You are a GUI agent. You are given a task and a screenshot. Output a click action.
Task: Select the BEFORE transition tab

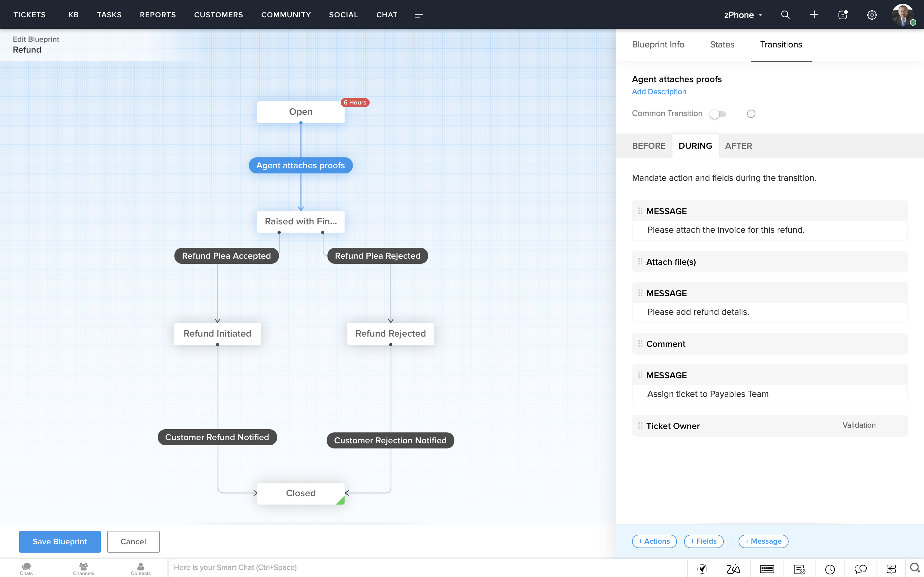point(648,146)
